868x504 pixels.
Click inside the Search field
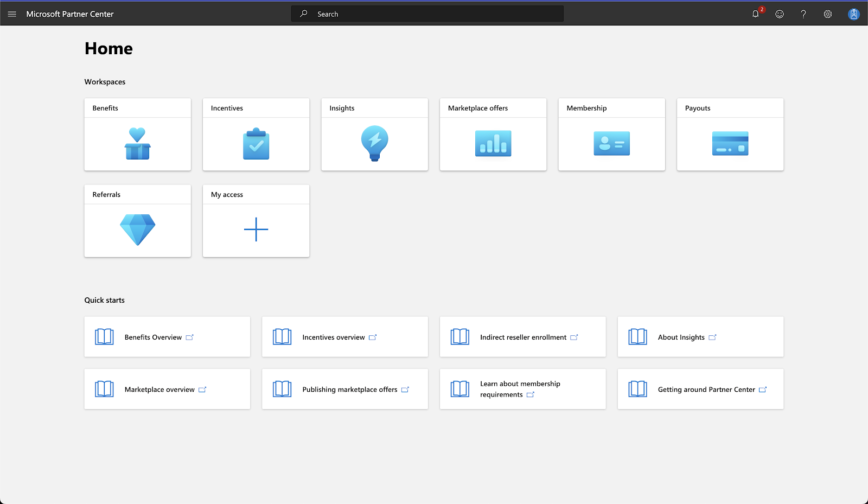click(x=434, y=14)
